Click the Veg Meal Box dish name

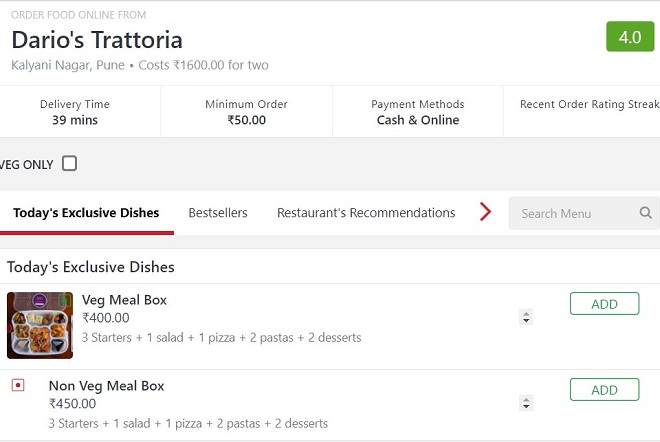coord(124,300)
